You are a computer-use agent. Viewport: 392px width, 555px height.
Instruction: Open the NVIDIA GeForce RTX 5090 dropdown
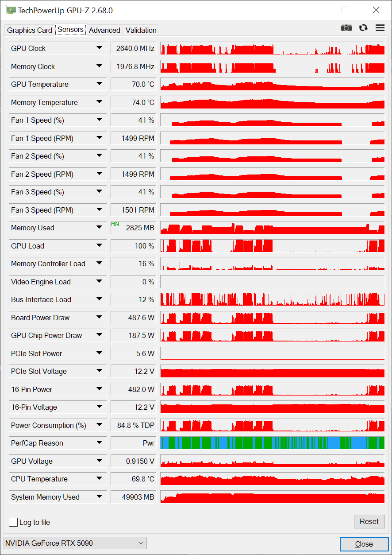[75, 543]
